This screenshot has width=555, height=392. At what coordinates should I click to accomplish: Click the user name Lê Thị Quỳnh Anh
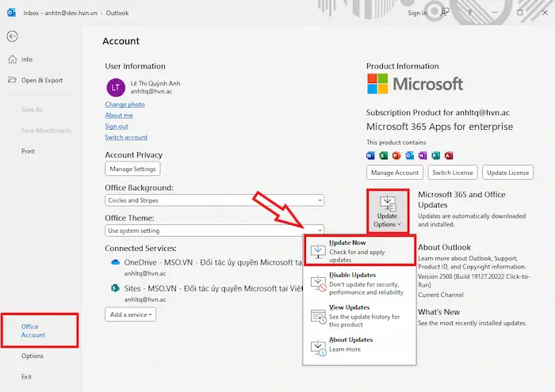click(x=155, y=83)
